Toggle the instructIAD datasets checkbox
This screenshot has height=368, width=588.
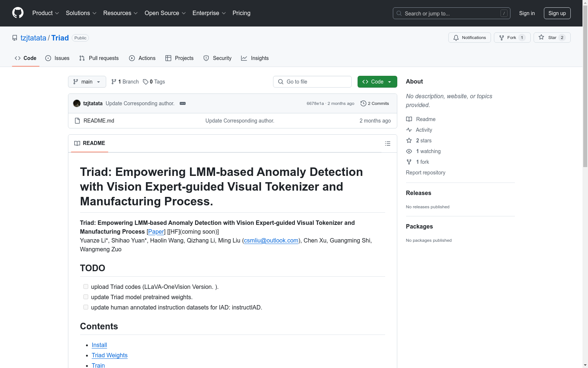click(x=86, y=307)
